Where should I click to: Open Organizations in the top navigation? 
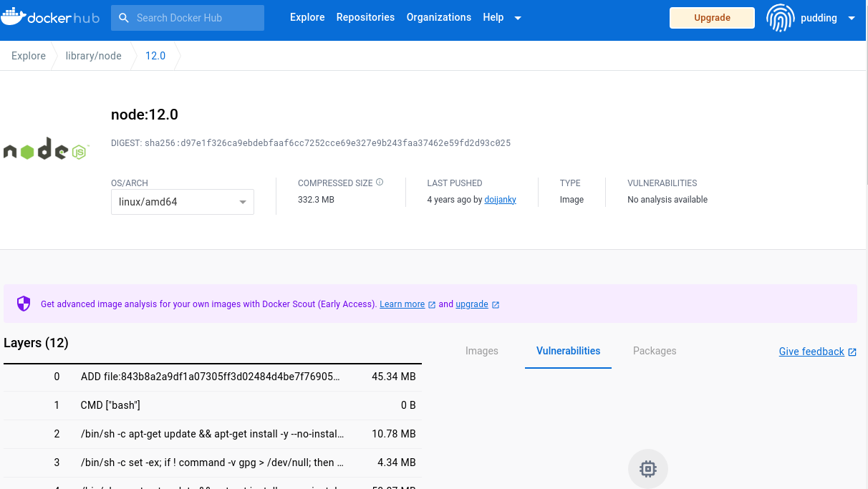[439, 17]
